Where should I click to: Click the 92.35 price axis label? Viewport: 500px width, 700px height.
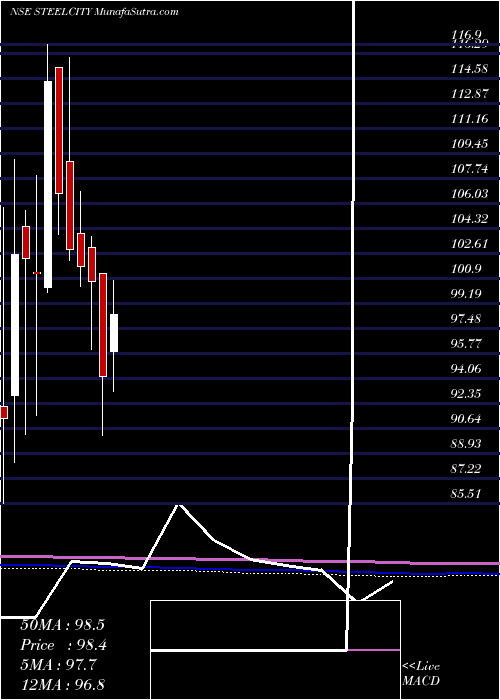point(467,394)
